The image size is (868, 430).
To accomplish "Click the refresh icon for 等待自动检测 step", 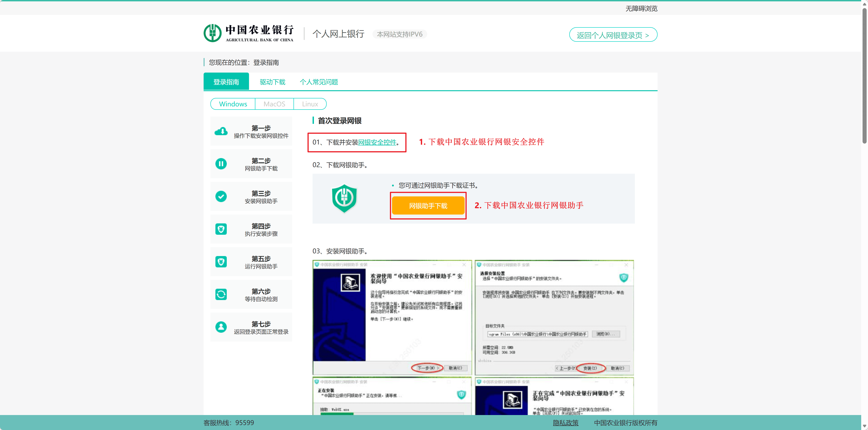I will 221,294.
